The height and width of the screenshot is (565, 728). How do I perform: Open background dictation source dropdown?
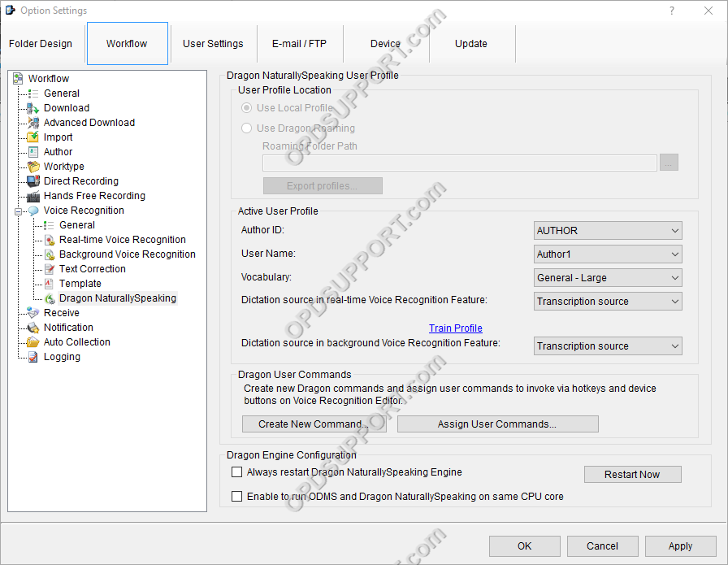point(608,346)
